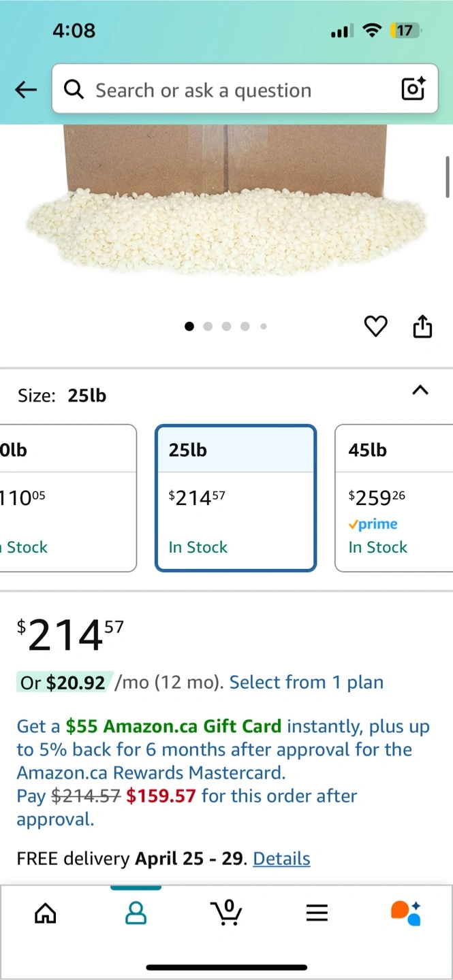Select the 45lb size option
The image size is (453, 980).
click(x=394, y=498)
